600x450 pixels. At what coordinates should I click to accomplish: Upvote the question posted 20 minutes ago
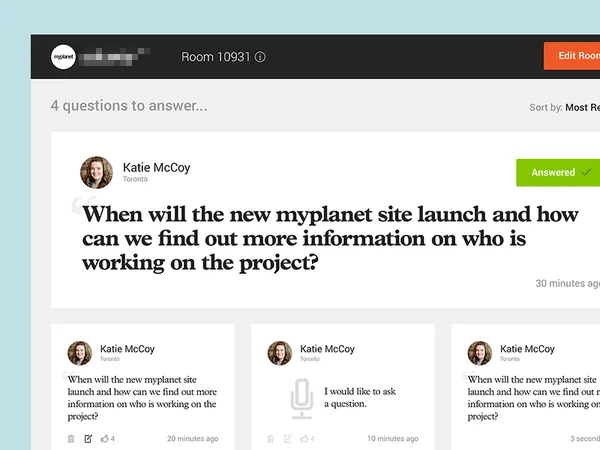point(108,439)
